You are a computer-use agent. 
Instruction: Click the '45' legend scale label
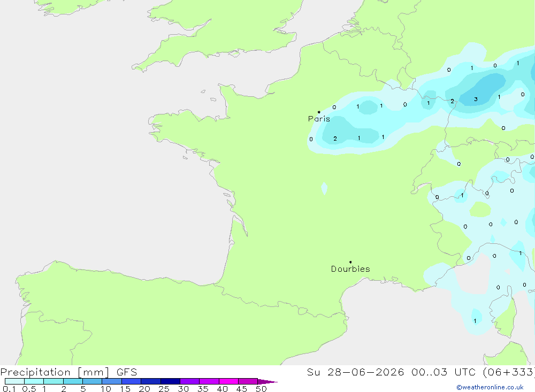point(242,389)
